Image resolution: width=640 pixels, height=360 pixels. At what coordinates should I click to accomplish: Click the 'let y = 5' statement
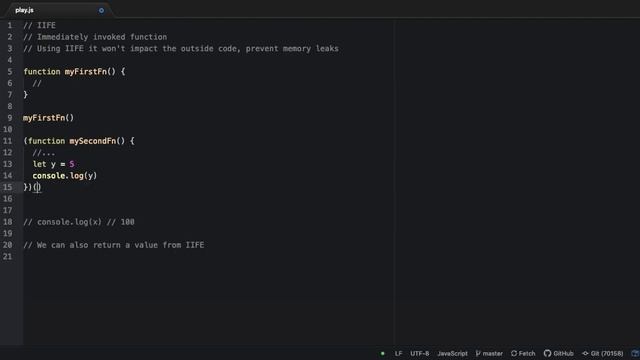click(53, 164)
